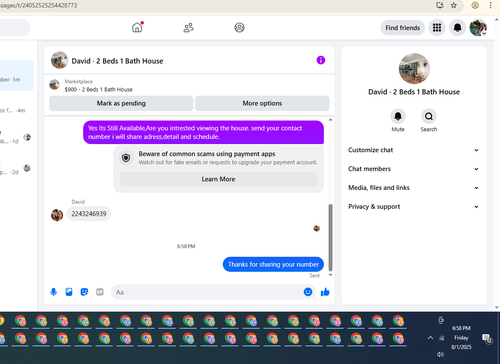Click the 2243246939 message bubble
Image resolution: width=500 pixels, height=364 pixels.
89,214
